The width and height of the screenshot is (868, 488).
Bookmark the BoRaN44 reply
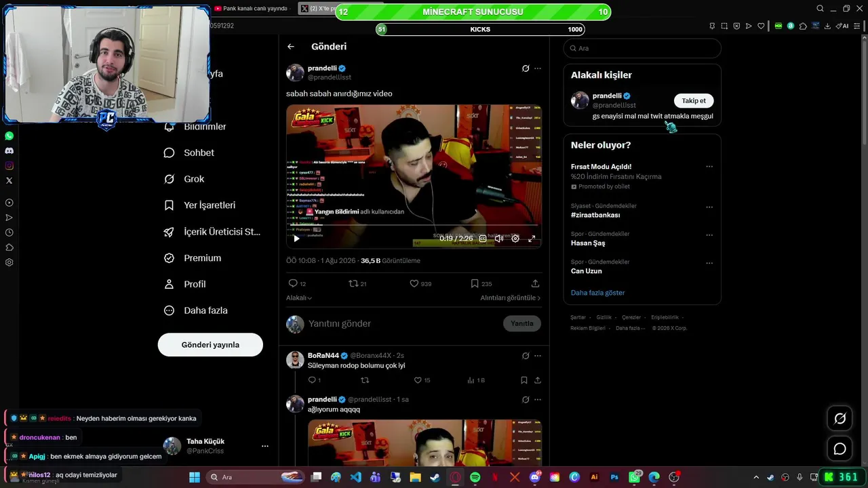click(524, 381)
